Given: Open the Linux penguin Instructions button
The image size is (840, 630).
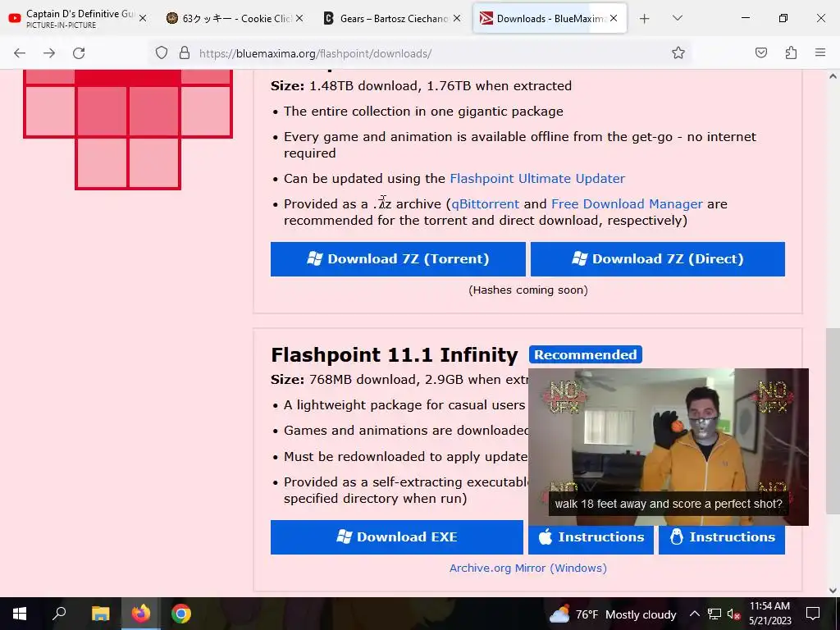Looking at the screenshot, I should [722, 537].
